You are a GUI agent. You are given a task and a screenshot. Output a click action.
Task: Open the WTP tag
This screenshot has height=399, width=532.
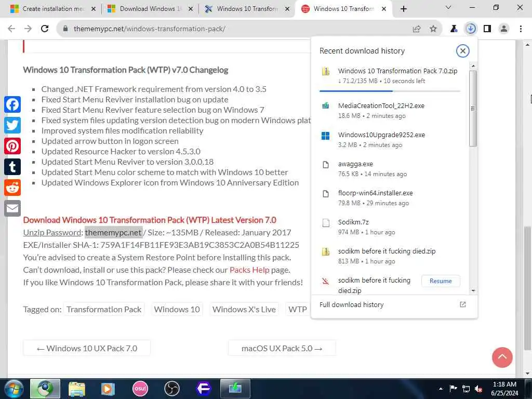(298, 310)
